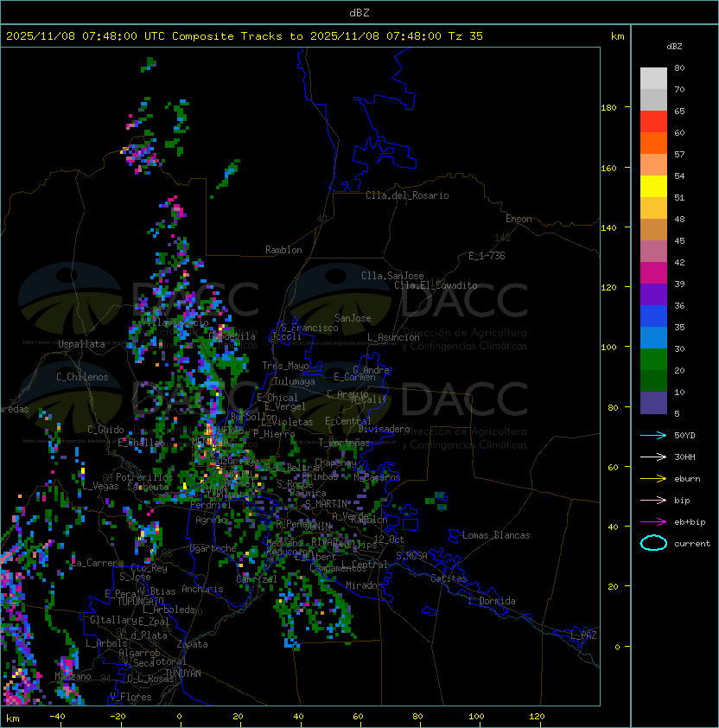Click the yellow eburn arrow in legend

tap(653, 479)
